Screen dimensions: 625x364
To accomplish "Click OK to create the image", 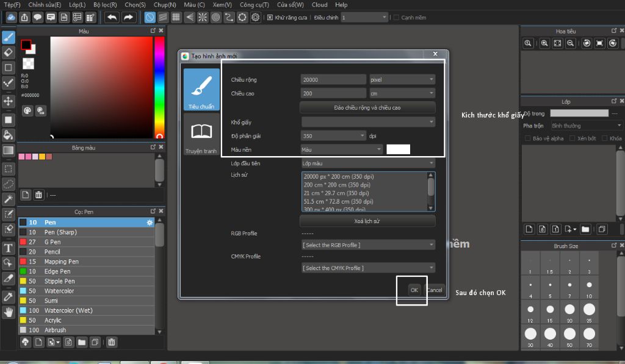I will (x=414, y=290).
